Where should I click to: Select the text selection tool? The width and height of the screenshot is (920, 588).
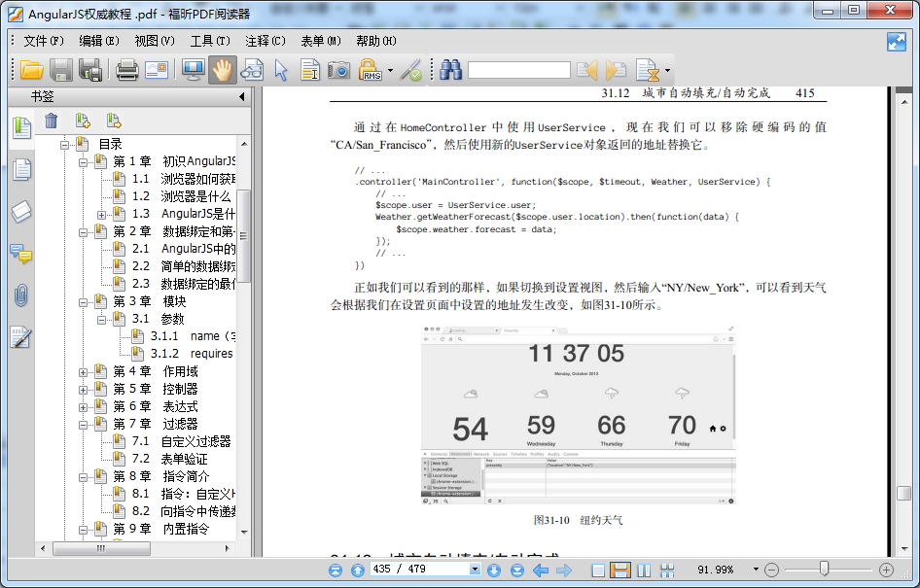310,70
